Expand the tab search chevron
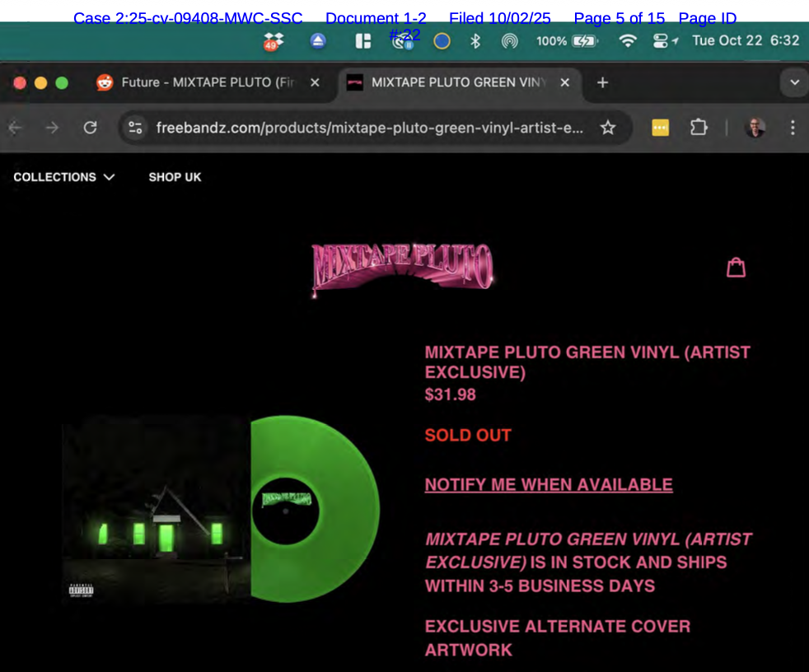 click(x=794, y=82)
